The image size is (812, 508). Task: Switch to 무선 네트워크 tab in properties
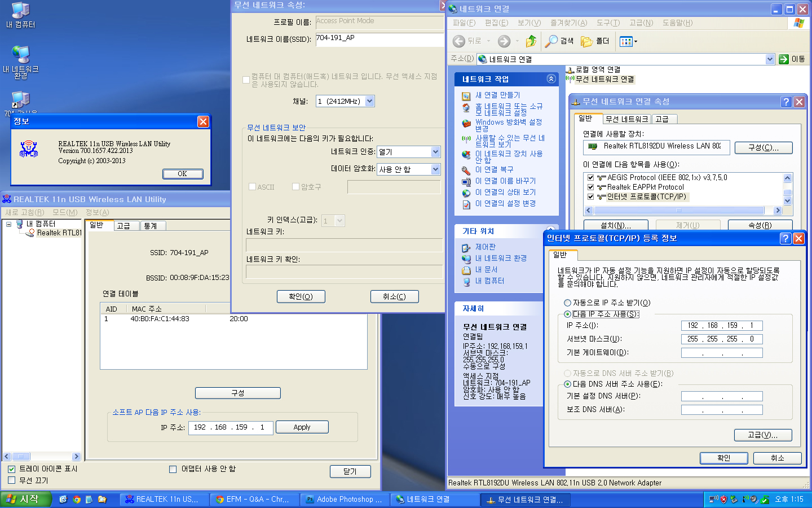pos(626,119)
